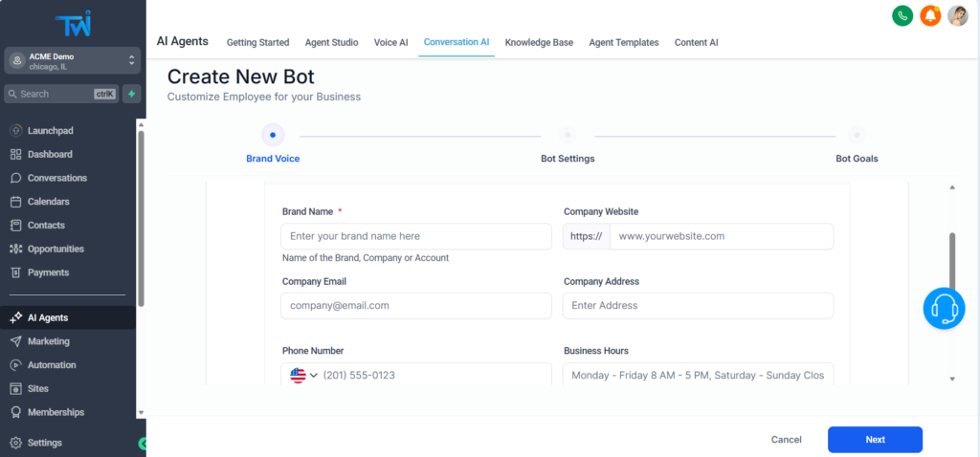Viewport: 980px width, 457px height.
Task: Click the Calendars icon
Action: (16, 202)
